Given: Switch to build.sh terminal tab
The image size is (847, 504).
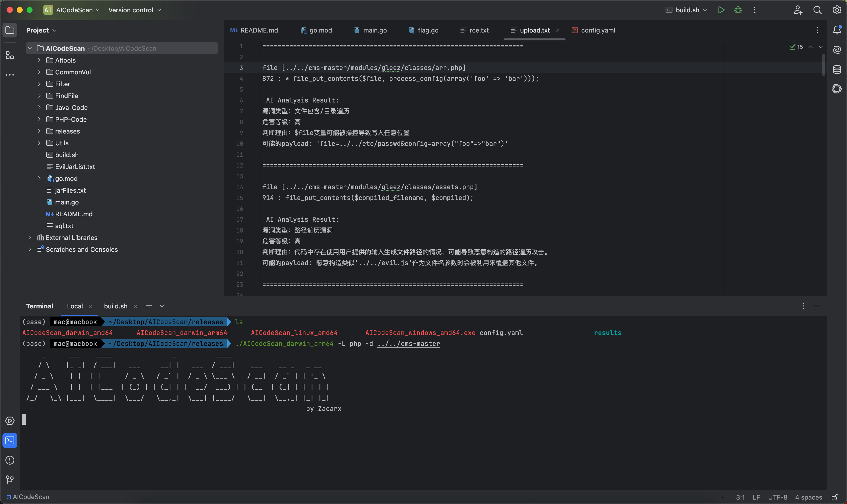Looking at the screenshot, I should pos(116,306).
